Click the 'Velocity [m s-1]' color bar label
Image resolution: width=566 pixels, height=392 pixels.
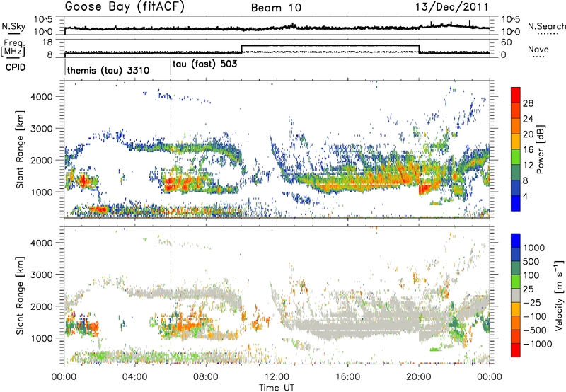(x=559, y=295)
